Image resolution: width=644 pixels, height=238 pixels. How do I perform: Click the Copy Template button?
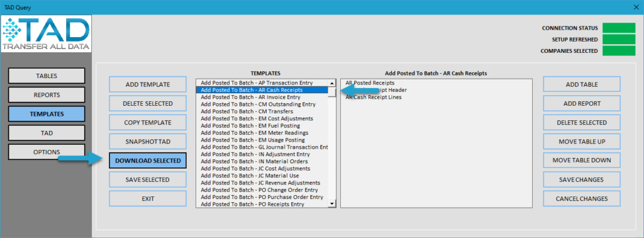pos(148,123)
